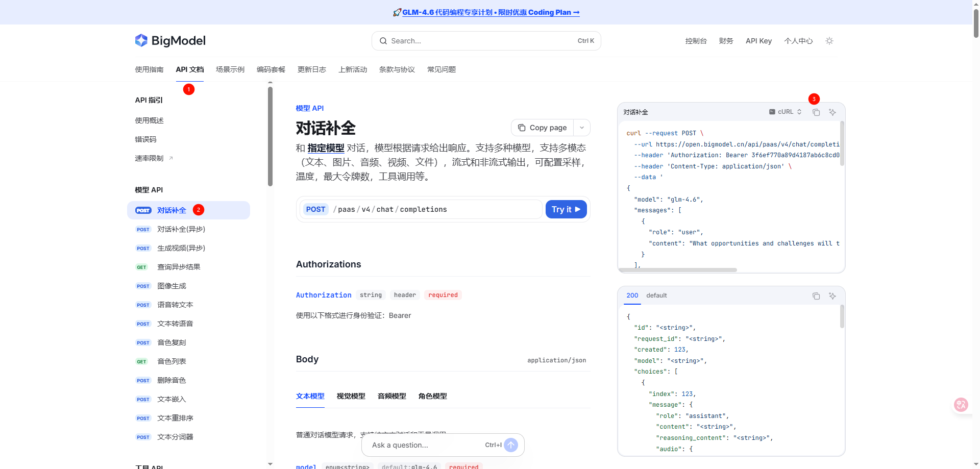
Task: Go to 控制台 in the header
Action: [696, 41]
